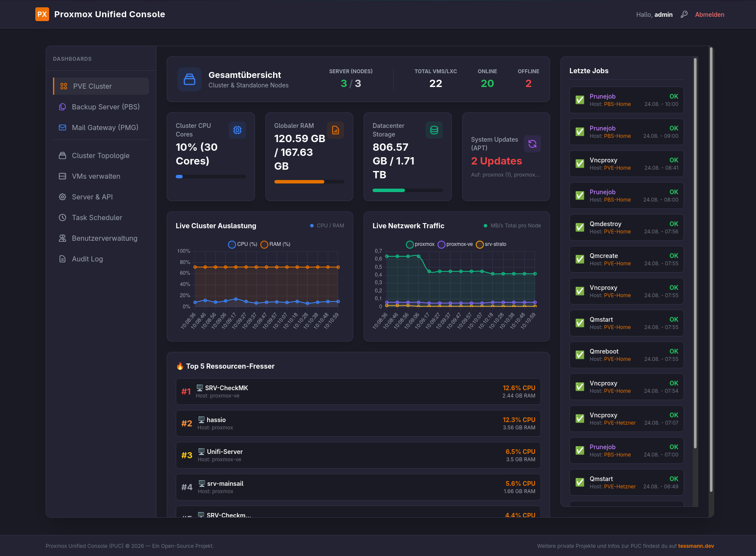Click the Backup Server copy icon
This screenshot has width=756, height=556.
62,107
